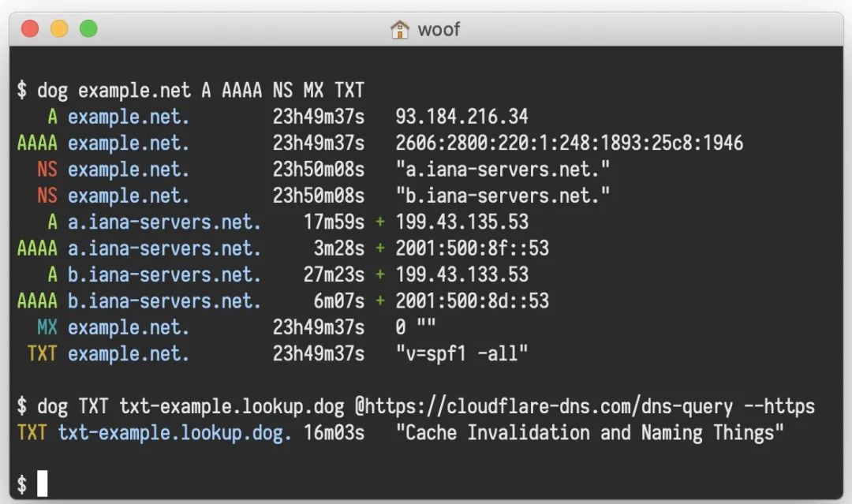The image size is (852, 504).
Task: Click the home folder icon in title bar
Action: click(399, 29)
